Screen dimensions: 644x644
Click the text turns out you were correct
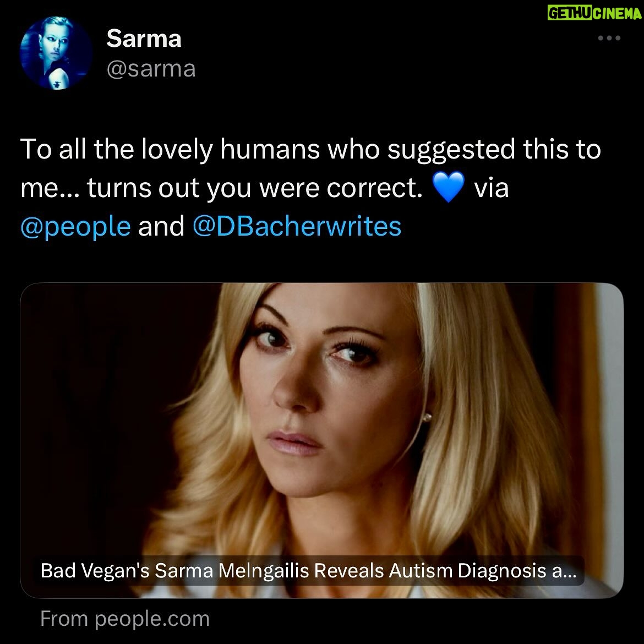coord(255,188)
